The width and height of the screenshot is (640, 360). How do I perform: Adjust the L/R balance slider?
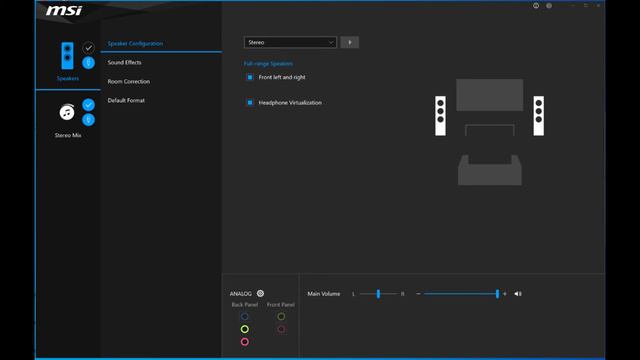pos(378,293)
